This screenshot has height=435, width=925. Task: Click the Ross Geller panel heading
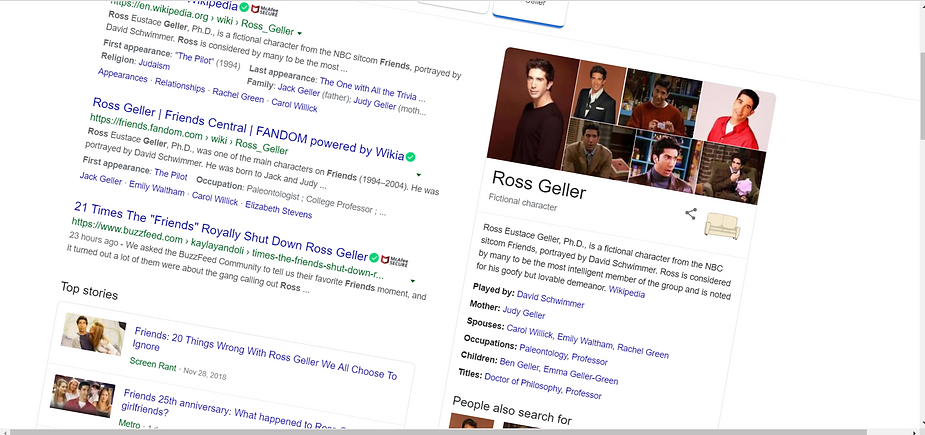coord(539,185)
